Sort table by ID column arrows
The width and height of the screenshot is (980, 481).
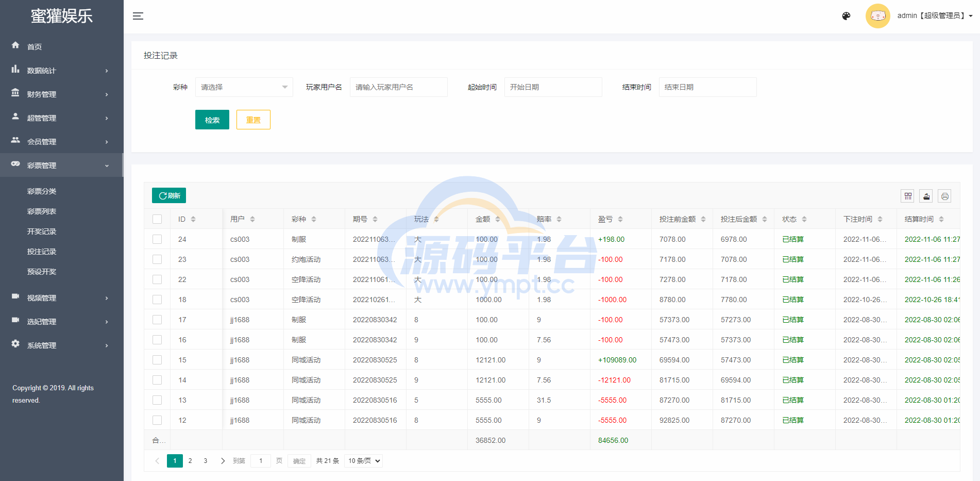(x=193, y=219)
